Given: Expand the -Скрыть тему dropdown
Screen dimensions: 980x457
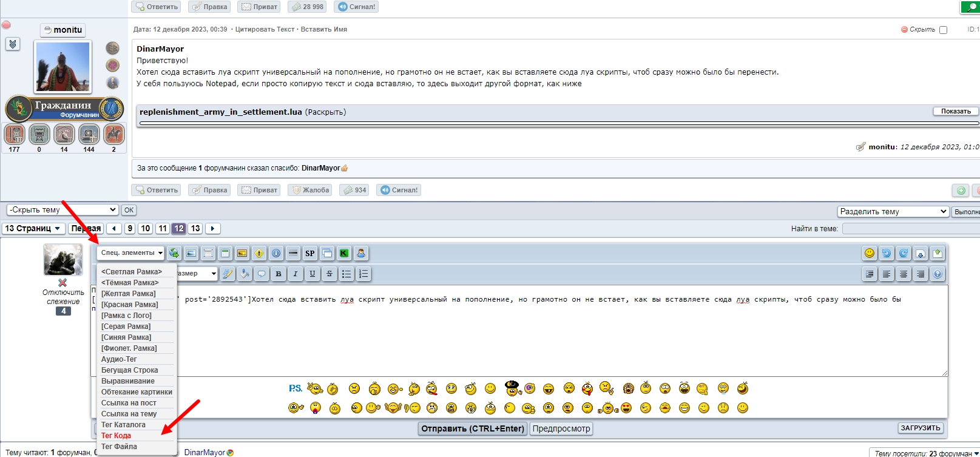Looking at the screenshot, I should [x=63, y=209].
